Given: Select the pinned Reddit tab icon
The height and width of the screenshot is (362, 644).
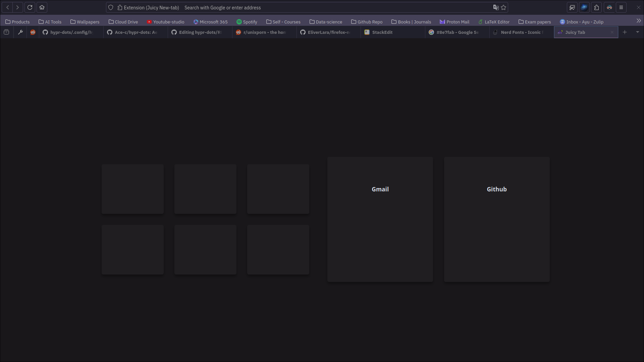Looking at the screenshot, I should point(33,32).
